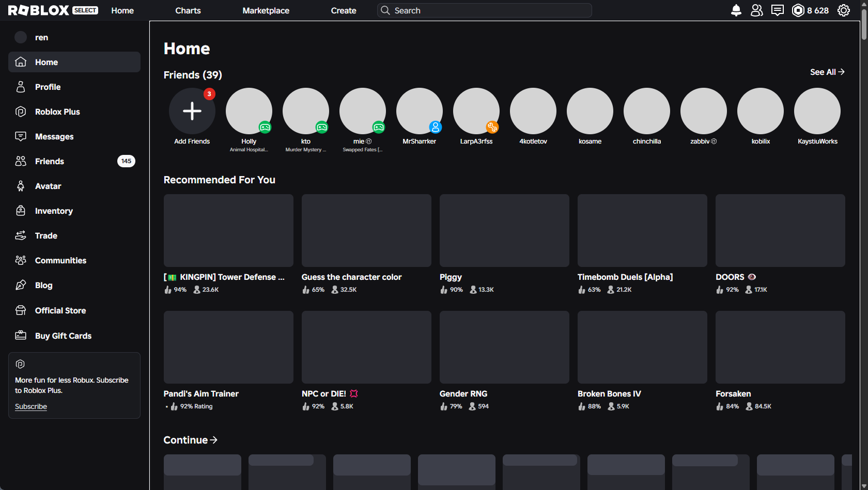The height and width of the screenshot is (490, 868).
Task: Click the 'Guess the character color' title
Action: pyautogui.click(x=351, y=277)
